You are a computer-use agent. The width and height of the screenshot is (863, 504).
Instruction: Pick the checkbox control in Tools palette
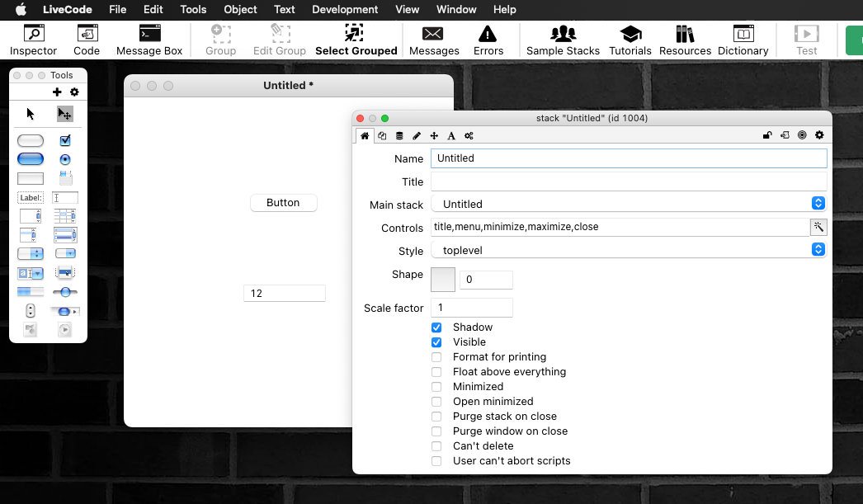(65, 140)
